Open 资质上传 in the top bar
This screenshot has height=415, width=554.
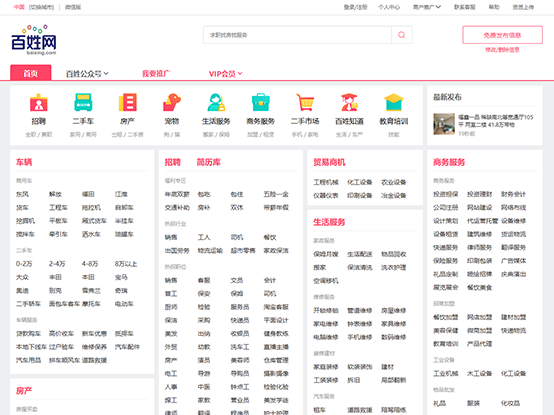(523, 7)
